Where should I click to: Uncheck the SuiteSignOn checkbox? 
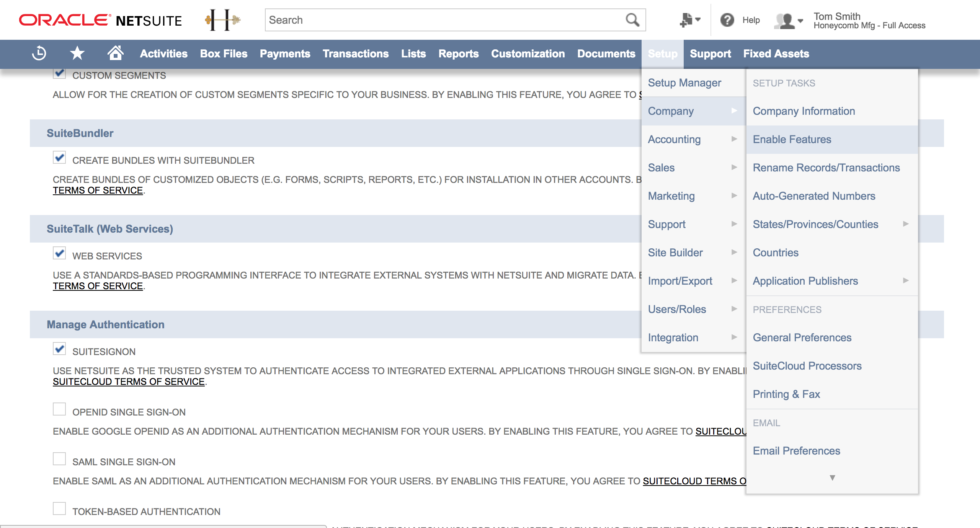[59, 349]
